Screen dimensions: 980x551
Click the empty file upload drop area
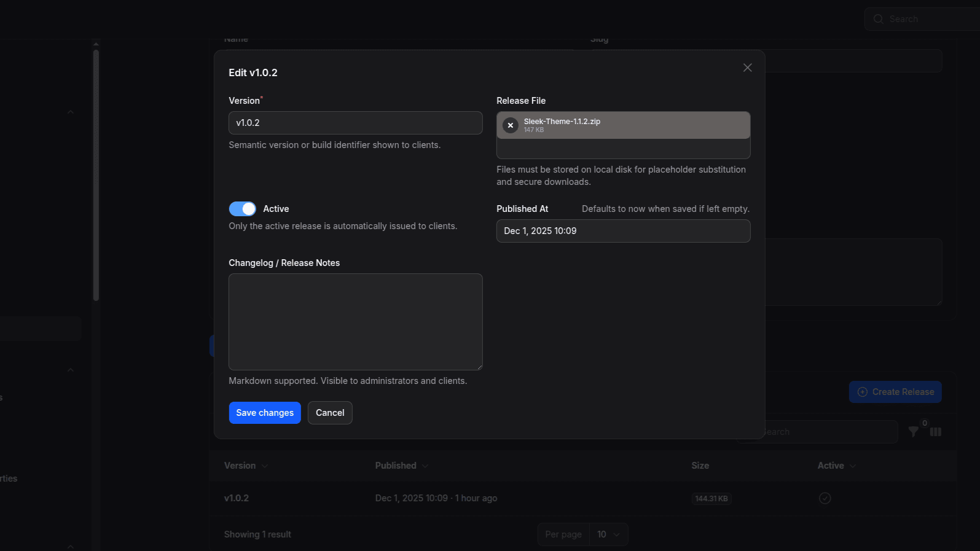[623, 149]
